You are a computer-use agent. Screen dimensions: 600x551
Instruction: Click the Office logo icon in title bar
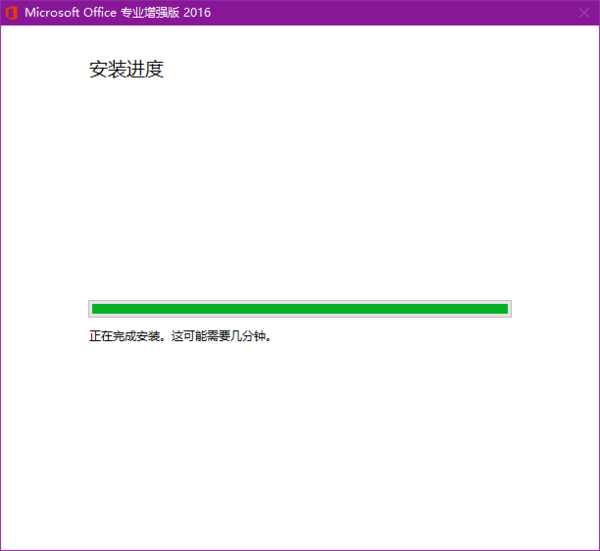point(11,13)
